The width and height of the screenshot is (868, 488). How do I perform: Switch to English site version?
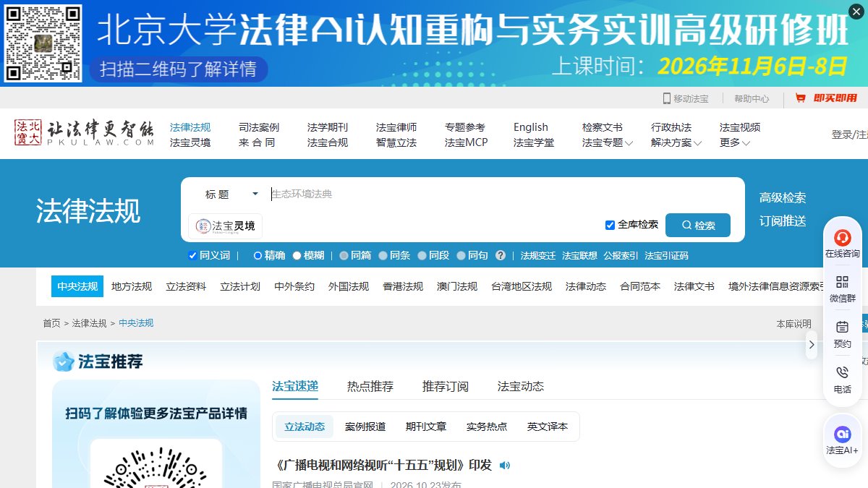531,127
